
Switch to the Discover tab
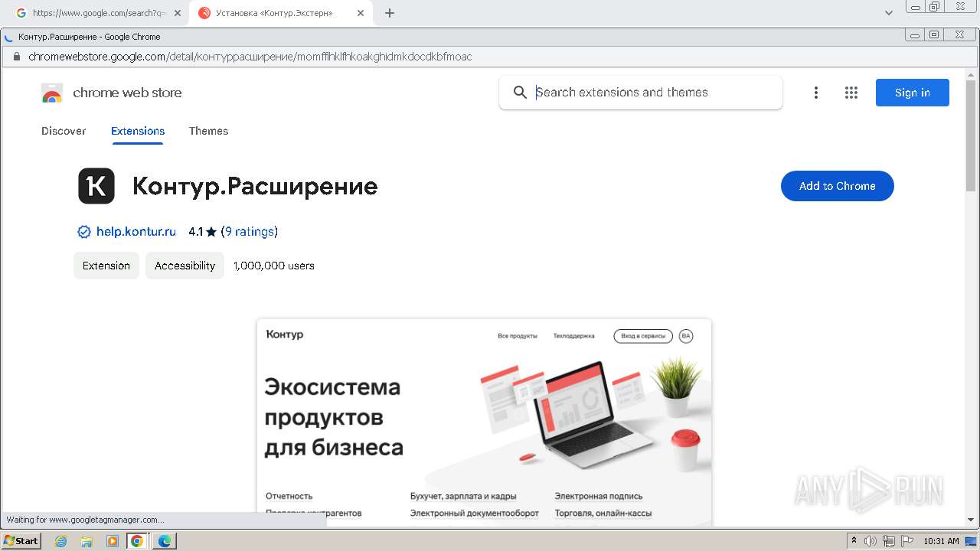click(x=64, y=131)
